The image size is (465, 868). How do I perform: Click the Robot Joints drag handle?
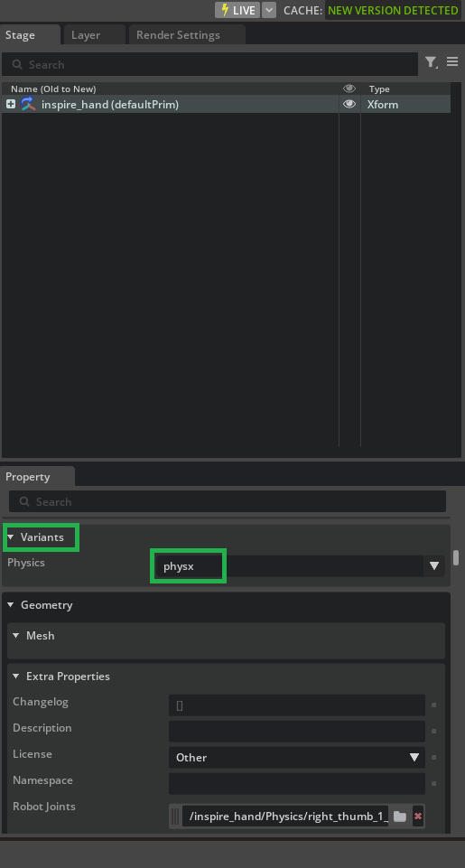pyautogui.click(x=175, y=817)
